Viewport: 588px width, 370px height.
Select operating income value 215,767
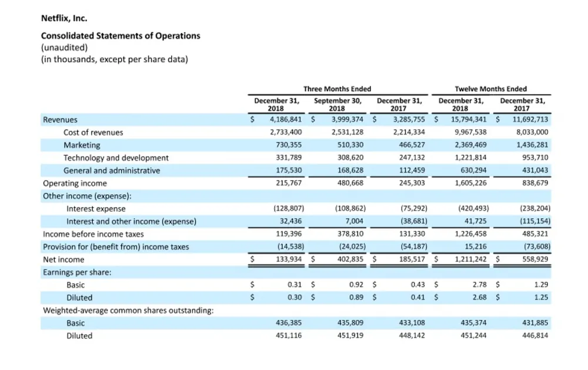coord(289,183)
